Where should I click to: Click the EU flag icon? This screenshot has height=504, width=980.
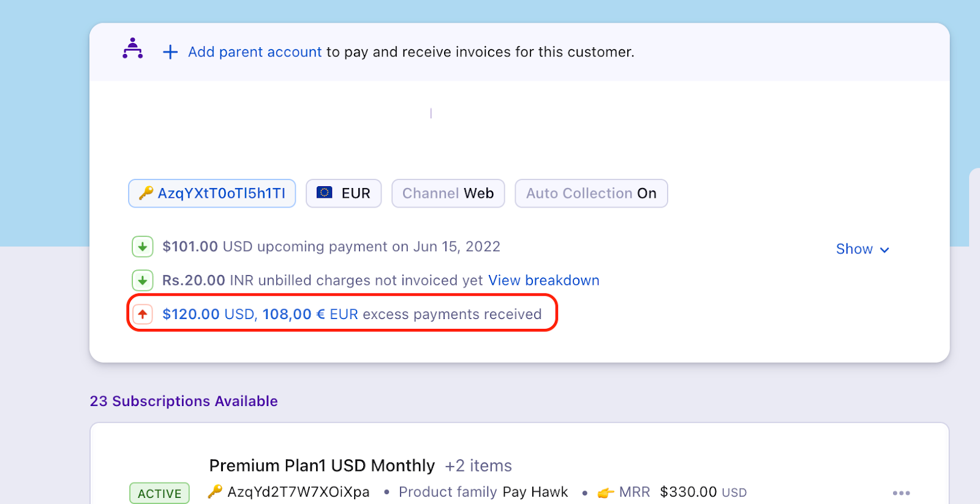(325, 193)
